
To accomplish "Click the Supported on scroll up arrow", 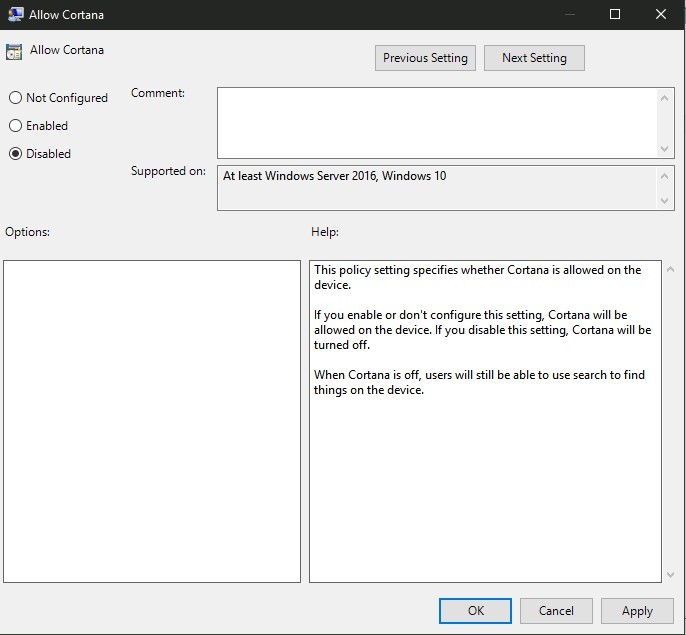I will (666, 175).
